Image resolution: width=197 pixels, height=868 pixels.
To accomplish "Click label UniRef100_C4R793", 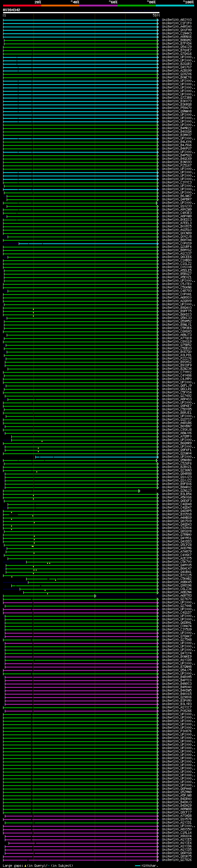I will 177,291.
